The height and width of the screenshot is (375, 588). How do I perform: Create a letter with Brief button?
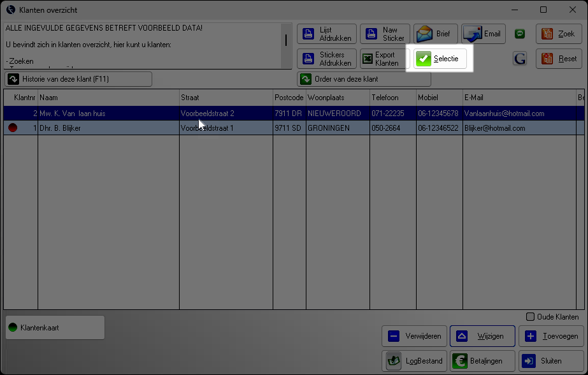(436, 34)
